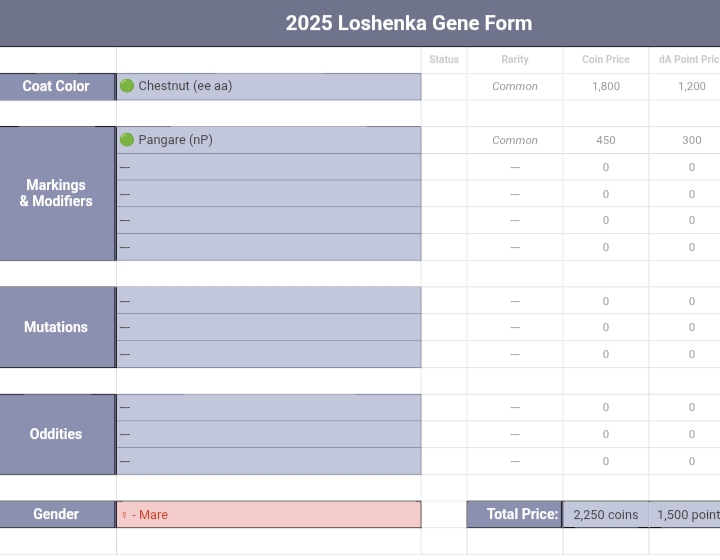Open the first empty Mutations dropdown
The width and height of the screenshot is (720, 560).
pos(268,301)
